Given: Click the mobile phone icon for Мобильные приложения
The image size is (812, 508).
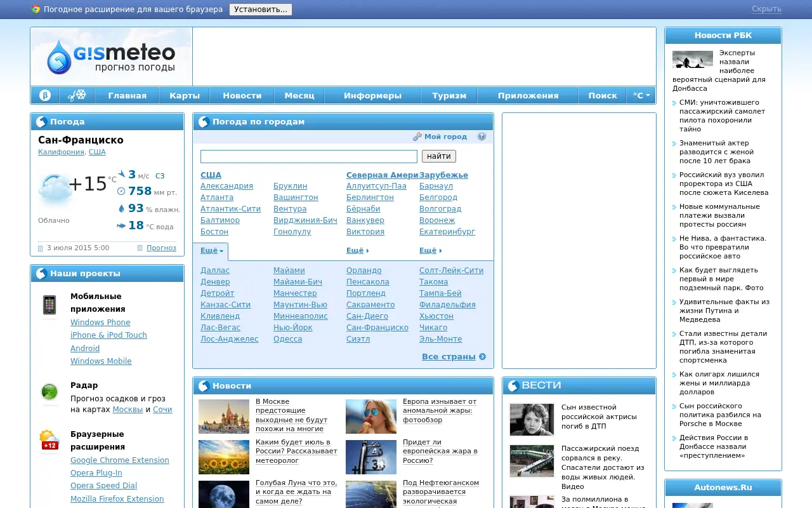Looking at the screenshot, I should [49, 305].
